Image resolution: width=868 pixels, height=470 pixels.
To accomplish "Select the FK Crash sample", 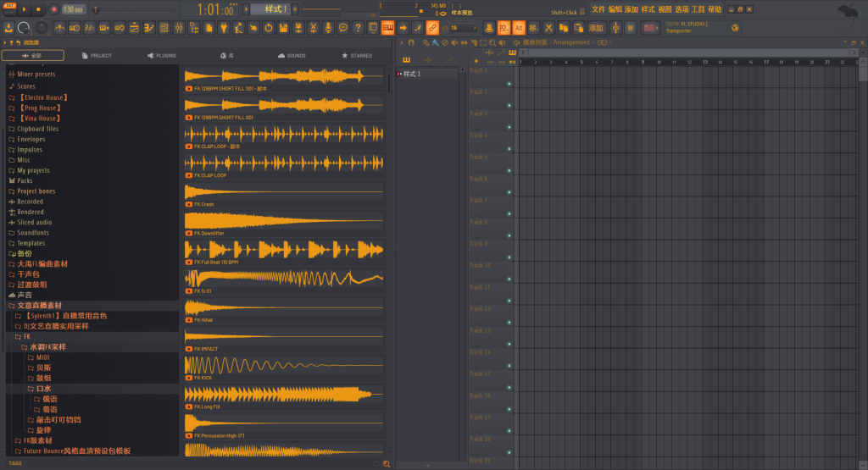I will tap(284, 195).
